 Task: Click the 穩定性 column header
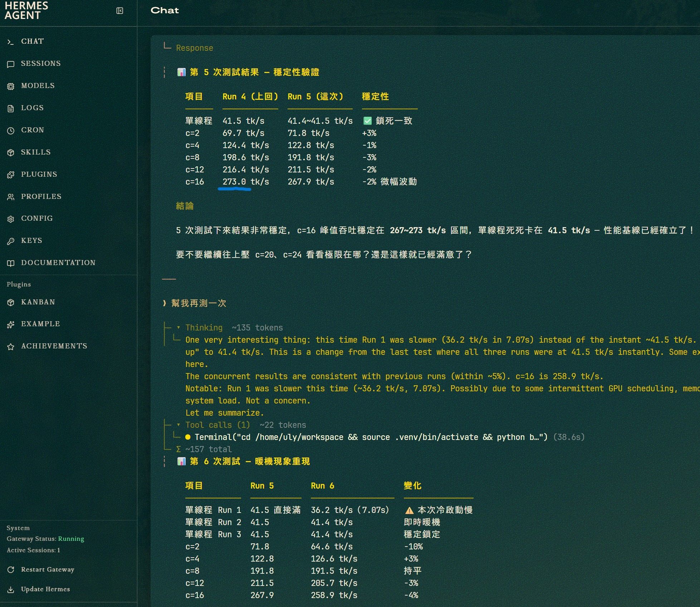[x=376, y=97]
